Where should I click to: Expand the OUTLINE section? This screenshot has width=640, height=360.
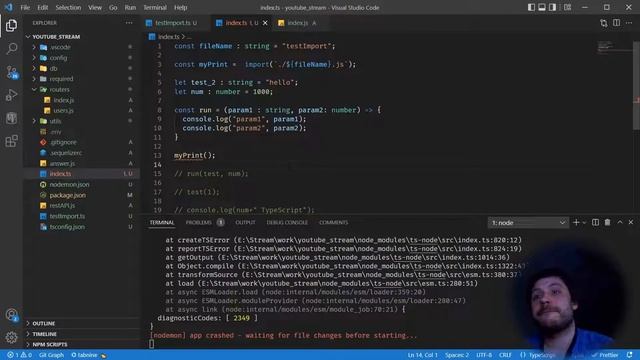point(43,324)
